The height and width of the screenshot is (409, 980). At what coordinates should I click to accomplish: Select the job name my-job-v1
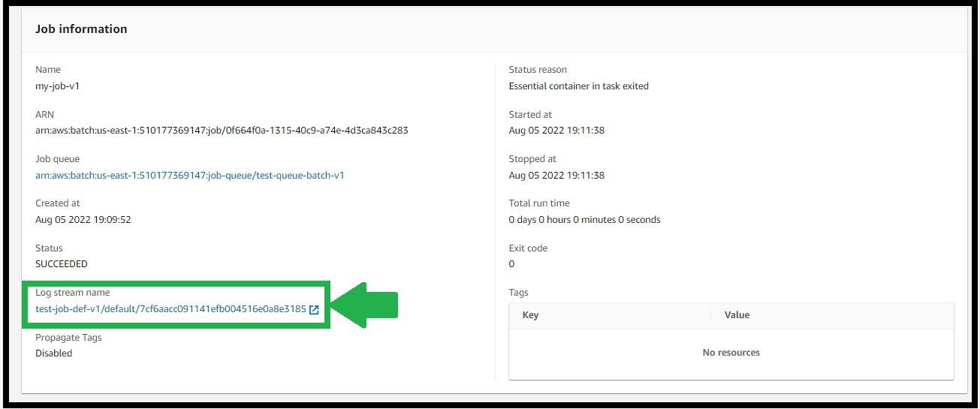(x=57, y=86)
